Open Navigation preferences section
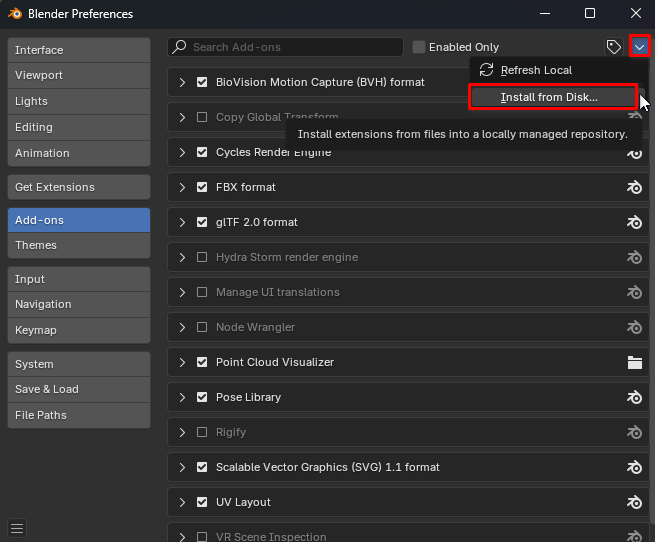Viewport: 672px width, 542px height. 79,305
